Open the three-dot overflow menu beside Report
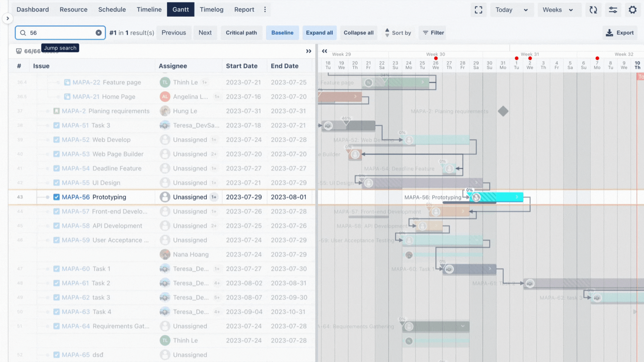644x362 pixels. click(265, 10)
